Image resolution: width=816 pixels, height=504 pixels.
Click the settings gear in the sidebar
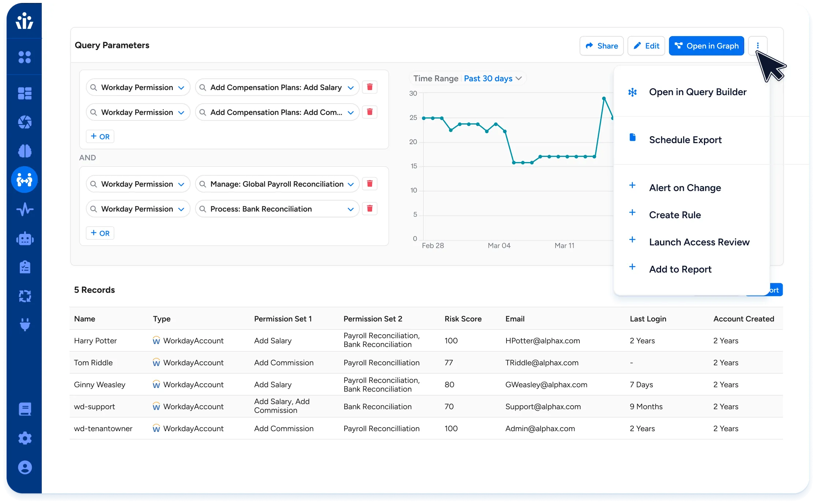pos(25,438)
